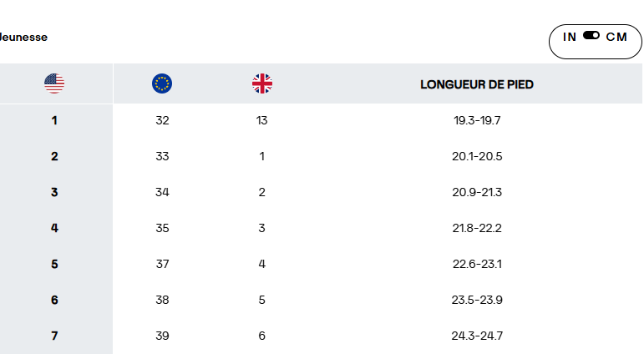Select US size 4 row

pyautogui.click(x=54, y=228)
